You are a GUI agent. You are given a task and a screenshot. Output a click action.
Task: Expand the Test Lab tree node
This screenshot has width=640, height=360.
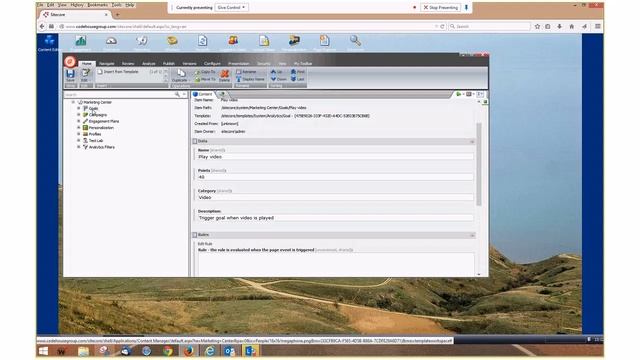(x=79, y=140)
